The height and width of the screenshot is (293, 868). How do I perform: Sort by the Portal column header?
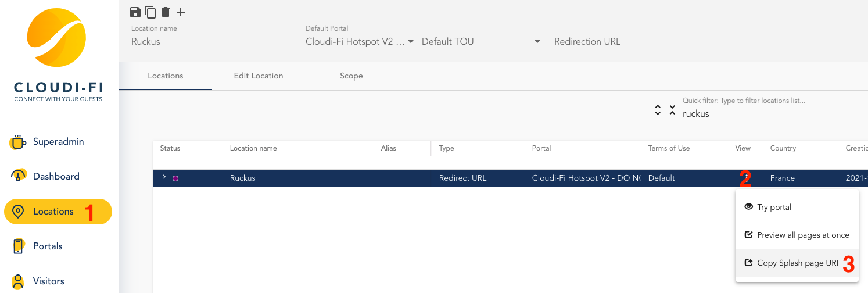pos(541,148)
